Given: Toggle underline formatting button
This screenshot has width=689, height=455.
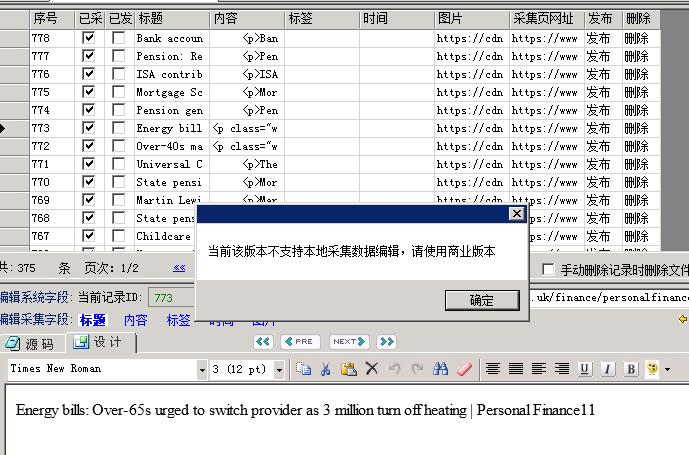Looking at the screenshot, I should 585,369.
